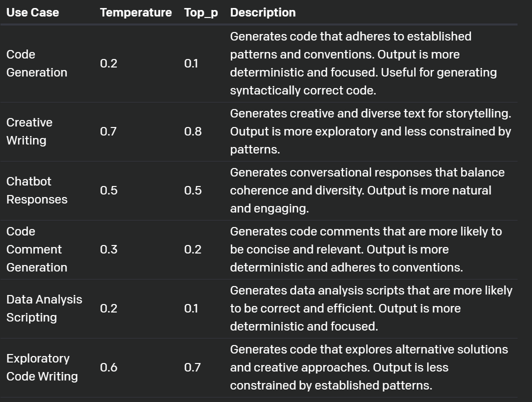Click the Use Case column header
The image size is (532, 402).
click(32, 12)
